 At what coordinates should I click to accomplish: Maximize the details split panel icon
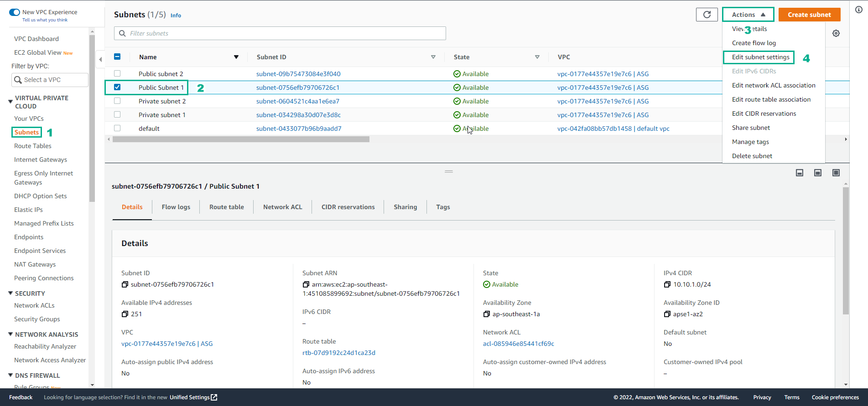[836, 173]
